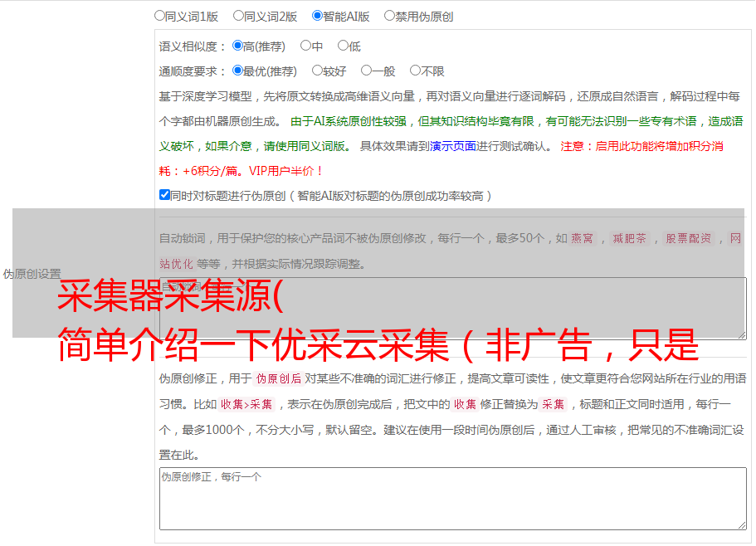Click the red 注意 warning text
756x546 pixels.
441,158
